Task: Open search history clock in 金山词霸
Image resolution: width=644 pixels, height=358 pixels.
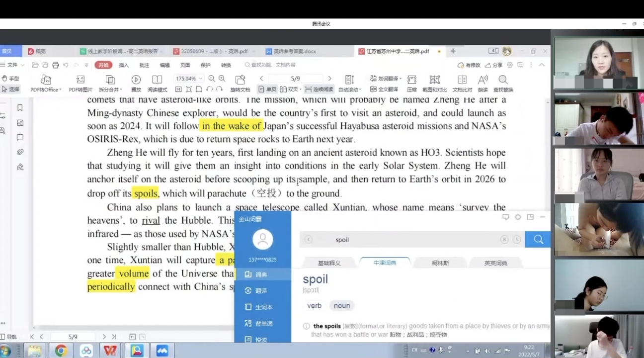Action: [x=517, y=240]
